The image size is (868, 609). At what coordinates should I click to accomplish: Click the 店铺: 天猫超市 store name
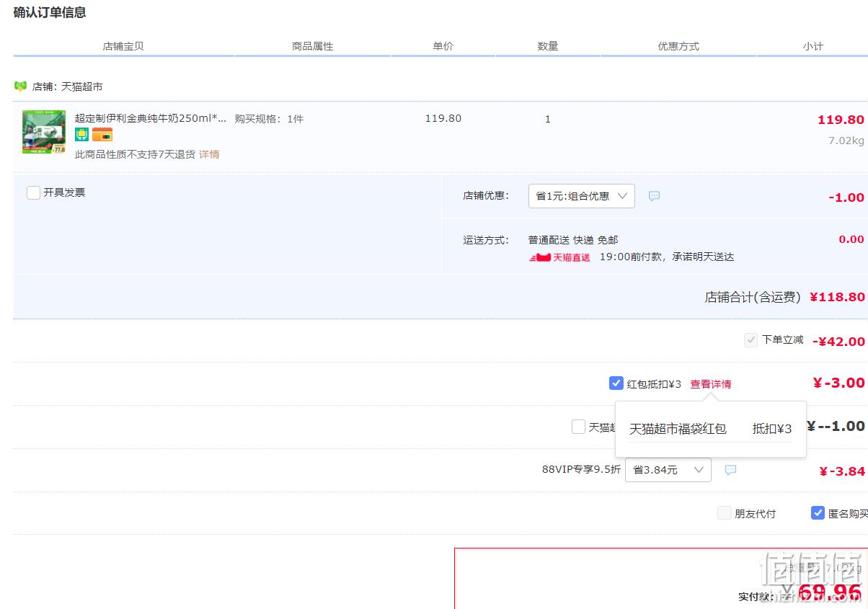coord(68,86)
